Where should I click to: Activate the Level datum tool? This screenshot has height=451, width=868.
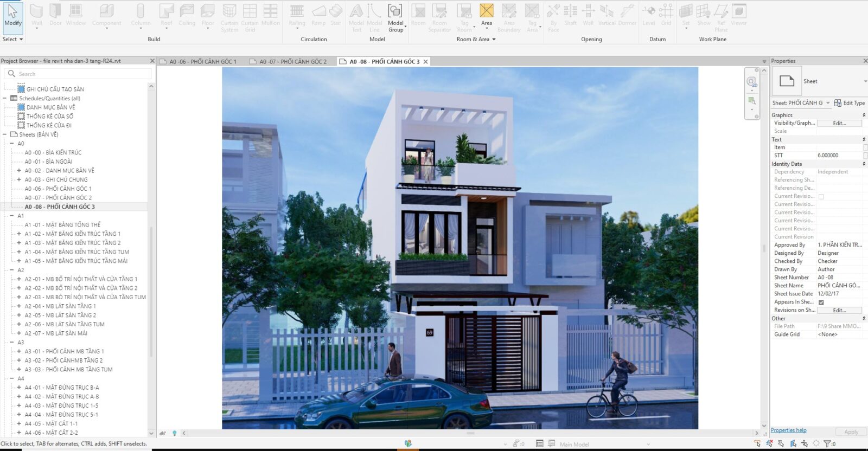[649, 15]
